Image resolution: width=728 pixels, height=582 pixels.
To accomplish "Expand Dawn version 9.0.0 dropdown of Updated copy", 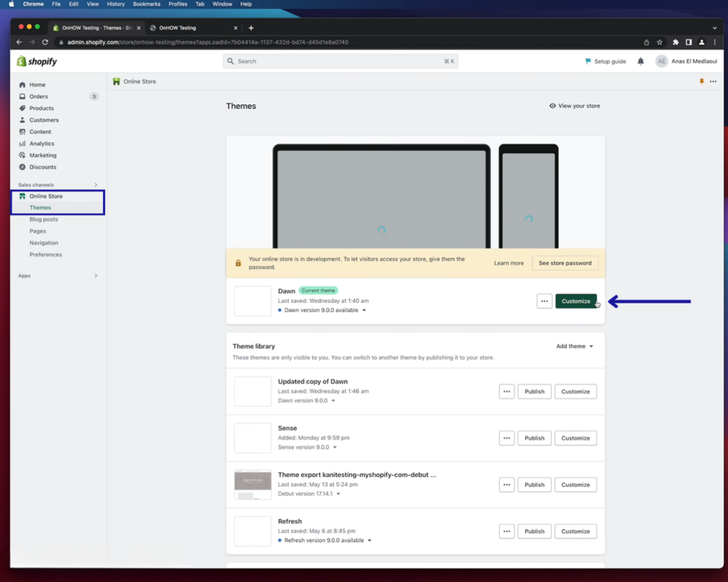I will pos(333,401).
